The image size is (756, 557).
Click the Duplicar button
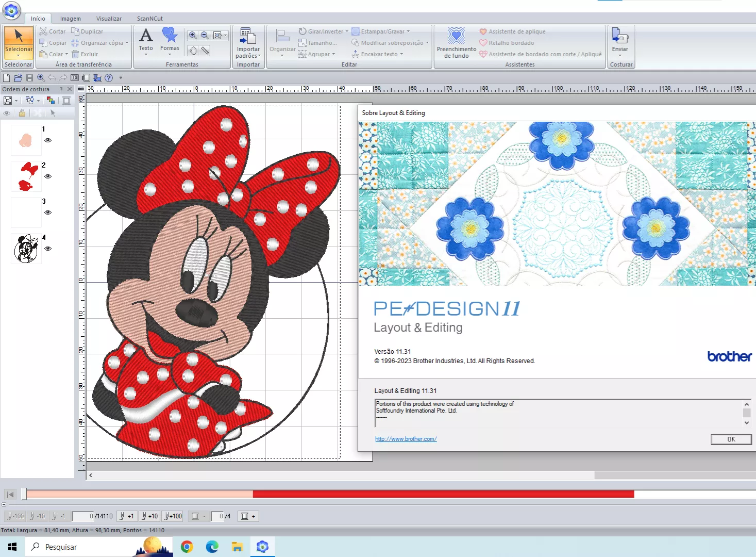coord(87,31)
